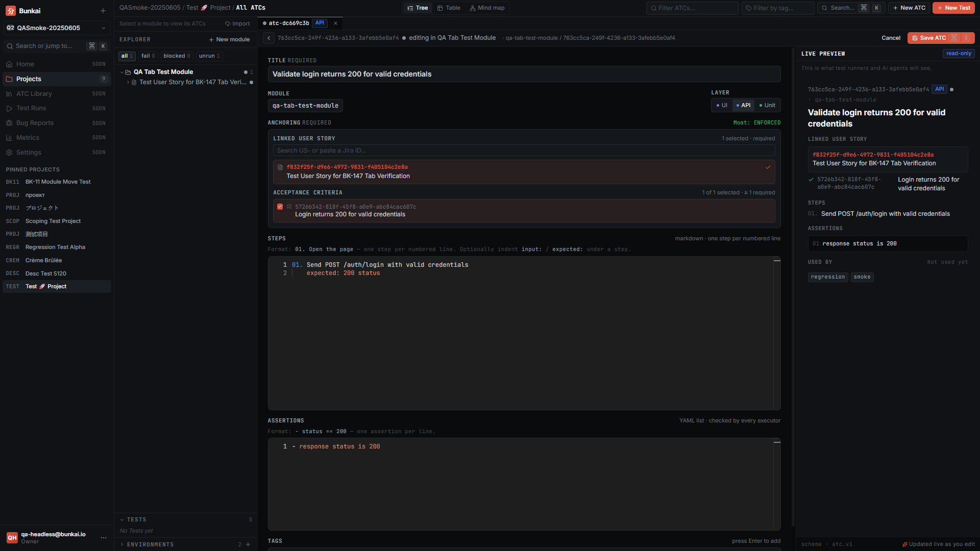Click the New ATC button
980x551 pixels.
click(x=909, y=8)
